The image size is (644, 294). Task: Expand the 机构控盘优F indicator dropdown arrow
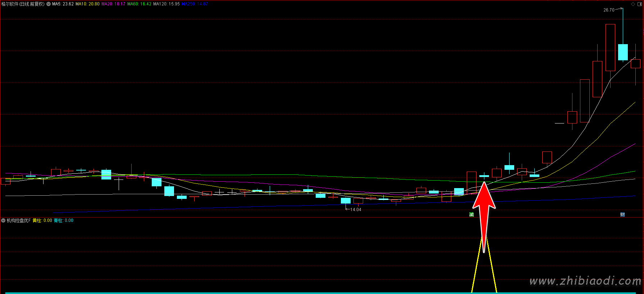tap(3, 220)
